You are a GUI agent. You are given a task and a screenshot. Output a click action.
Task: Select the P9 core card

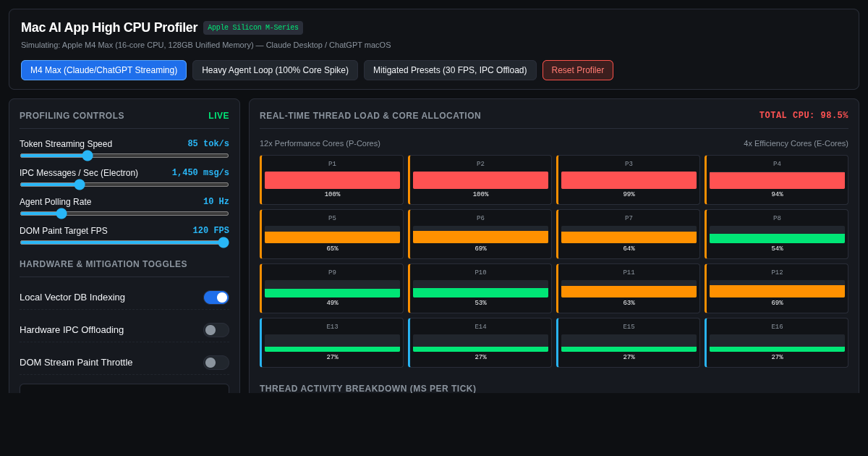[332, 289]
